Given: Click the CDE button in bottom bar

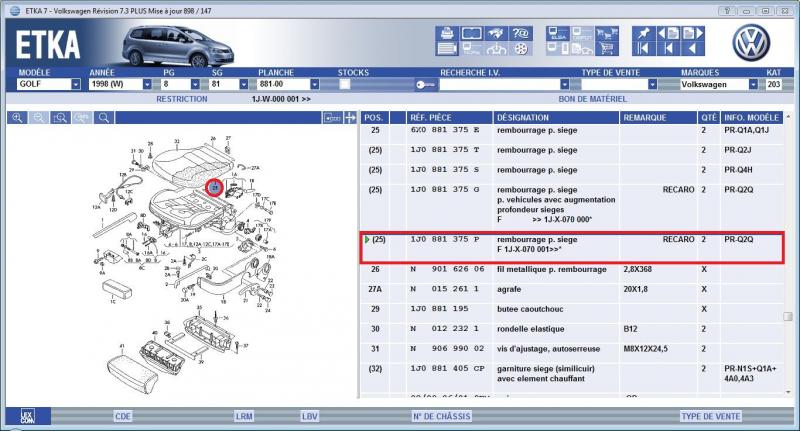Looking at the screenshot, I should coord(123,416).
